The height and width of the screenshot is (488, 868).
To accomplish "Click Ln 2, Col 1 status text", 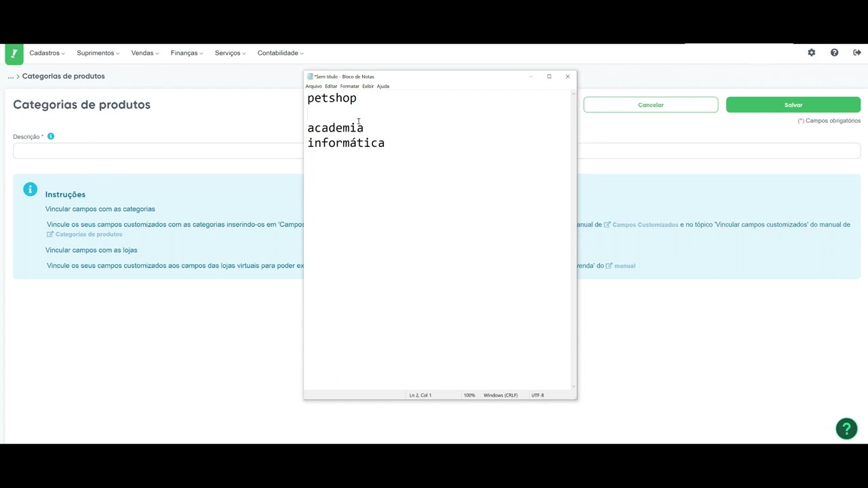I will click(420, 395).
